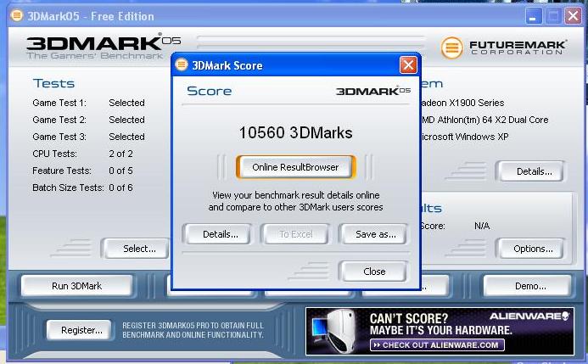Click the Tests section heading
Screen dimensions: 588x364
click(x=53, y=83)
